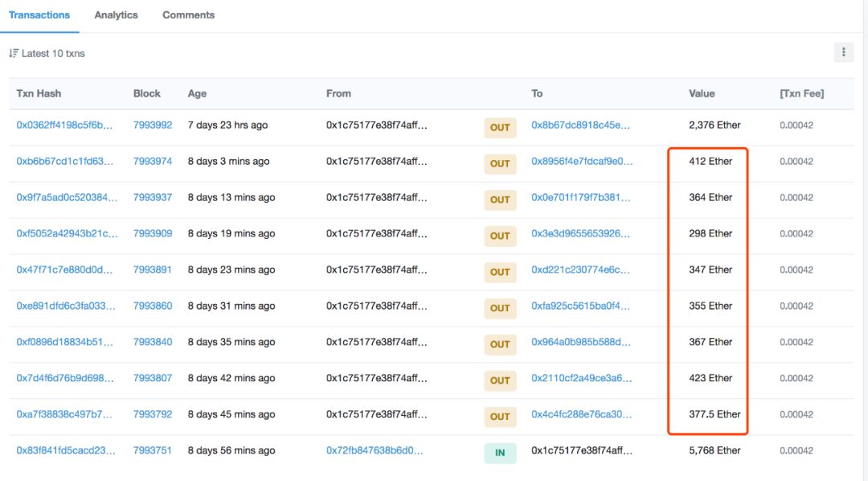Select the 423 Ether value
Screen dimensions: 868x481
710,378
